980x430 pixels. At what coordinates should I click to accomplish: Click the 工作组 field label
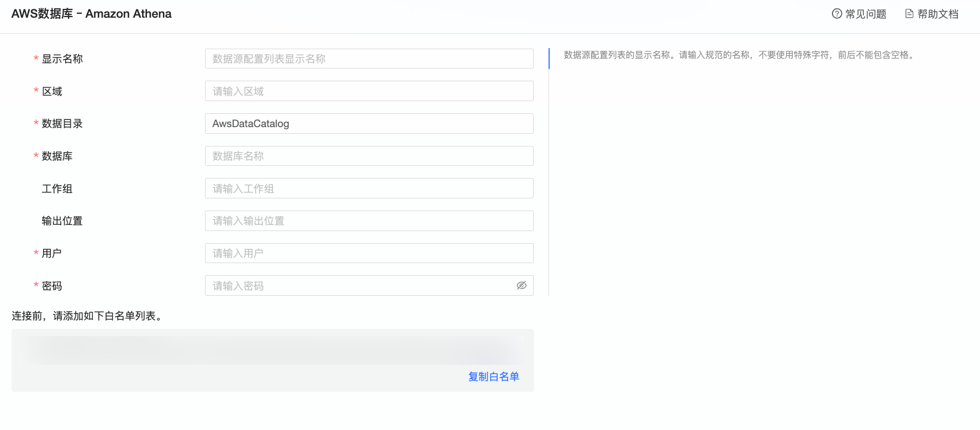[57, 189]
